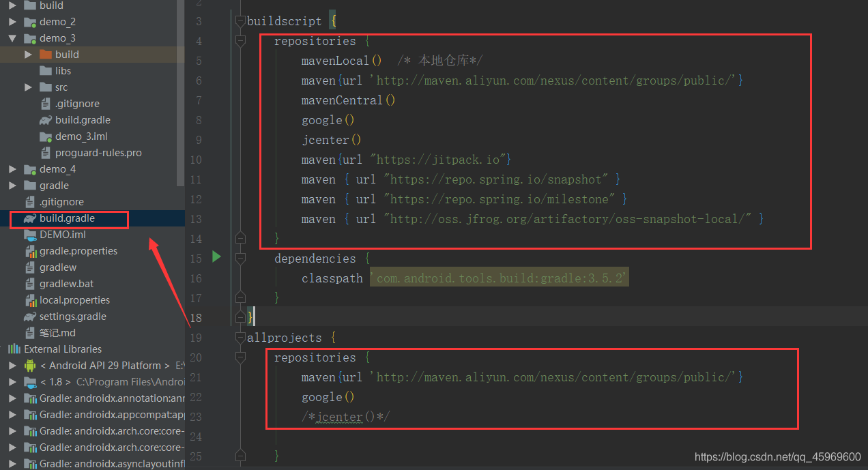Run the script via green gutter arrow
The width and height of the screenshot is (868, 470).
[x=216, y=258]
